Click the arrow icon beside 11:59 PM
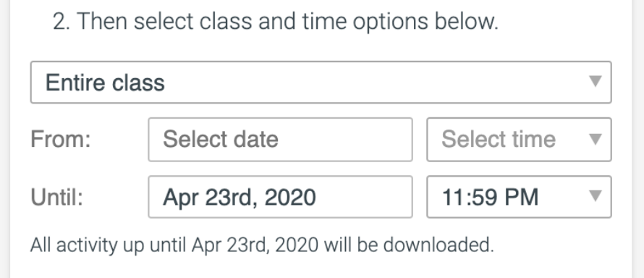Viewport: 644px width, 278px height. click(x=595, y=196)
